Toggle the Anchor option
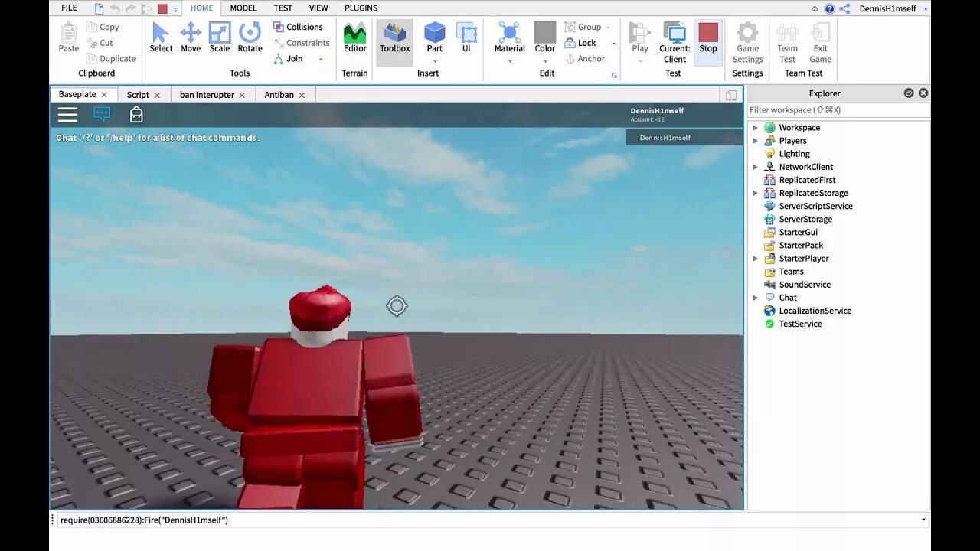Image resolution: width=980 pixels, height=551 pixels. (x=585, y=59)
